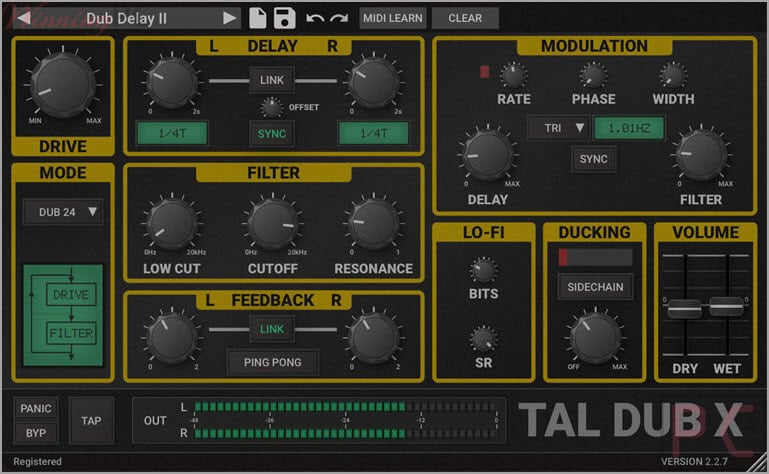769x474 pixels.
Task: Toggle the BYP bypass button
Action: 36,433
